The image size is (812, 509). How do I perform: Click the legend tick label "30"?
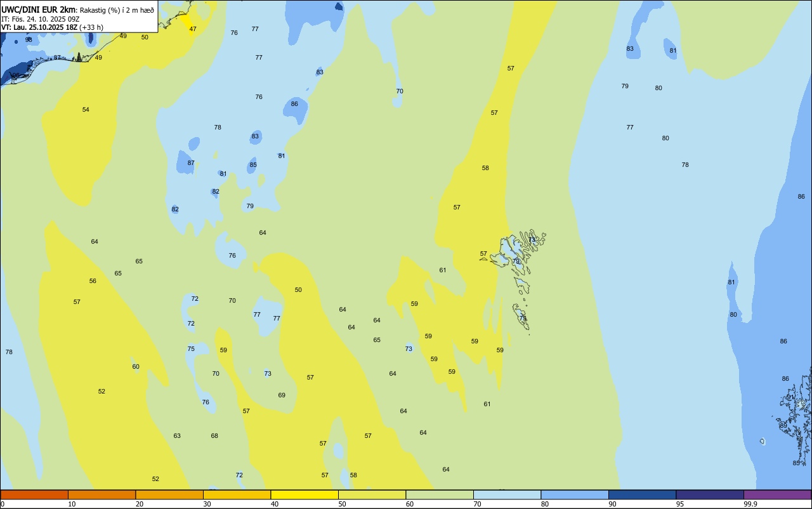pos(207,504)
